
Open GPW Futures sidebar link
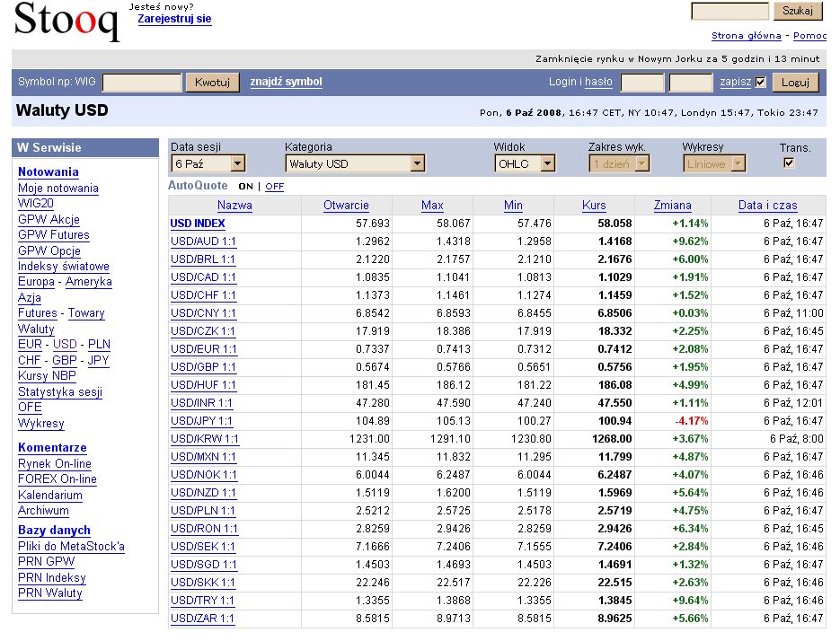[54, 235]
